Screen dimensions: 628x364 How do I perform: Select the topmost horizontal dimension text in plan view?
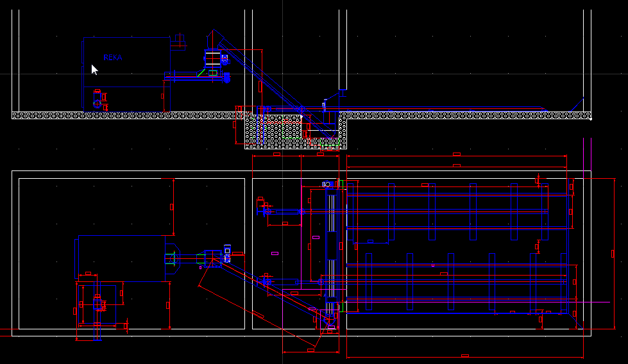point(457,154)
